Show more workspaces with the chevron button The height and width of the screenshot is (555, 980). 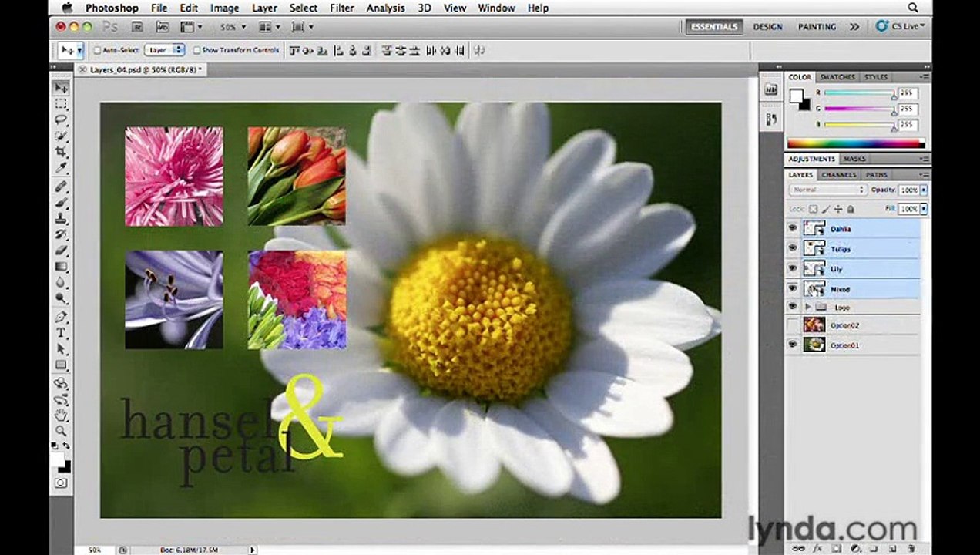coord(854,27)
